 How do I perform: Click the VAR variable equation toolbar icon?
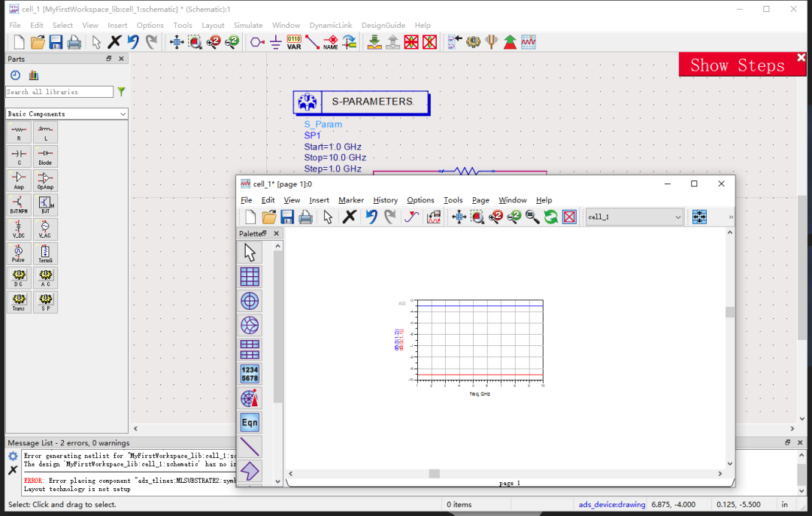[294, 42]
